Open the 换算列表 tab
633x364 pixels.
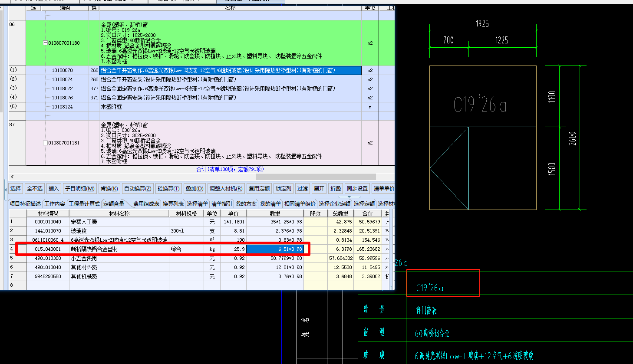(173, 203)
